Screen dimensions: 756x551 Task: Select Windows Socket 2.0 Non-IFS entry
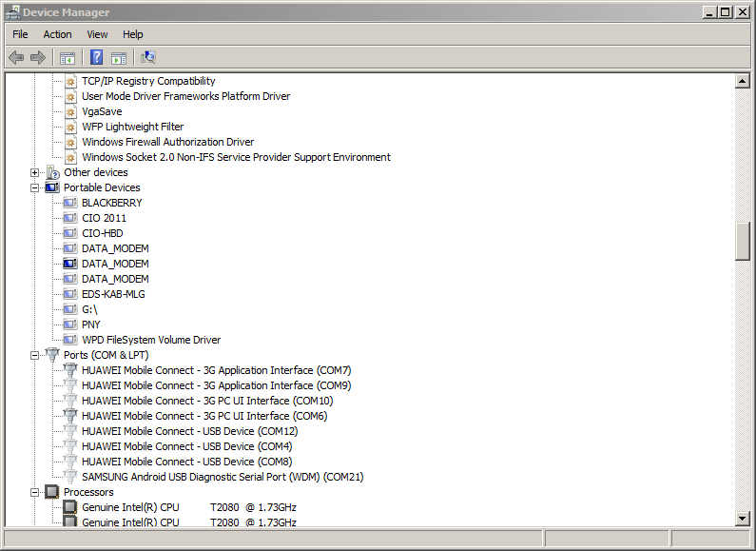(x=236, y=157)
